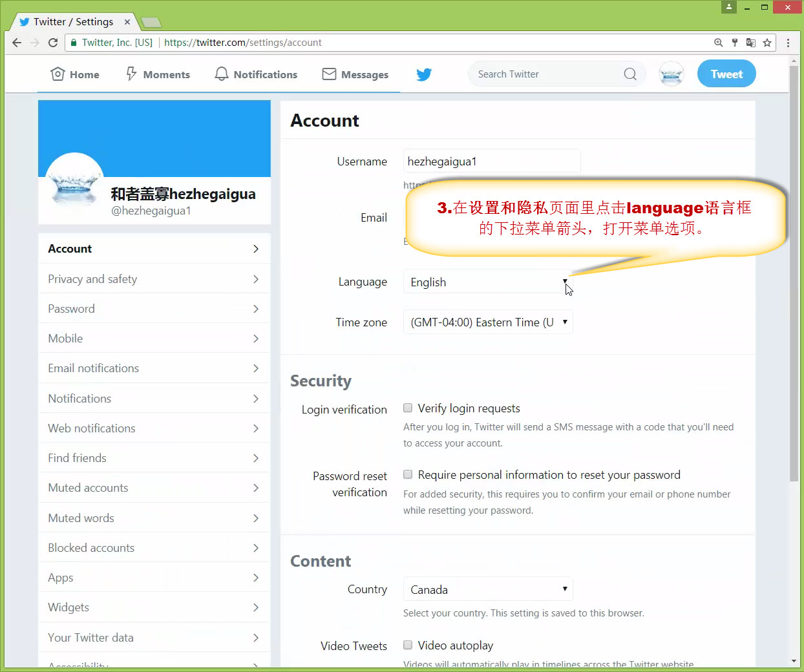
Task: Check Require personal information to reset password
Action: tap(408, 474)
